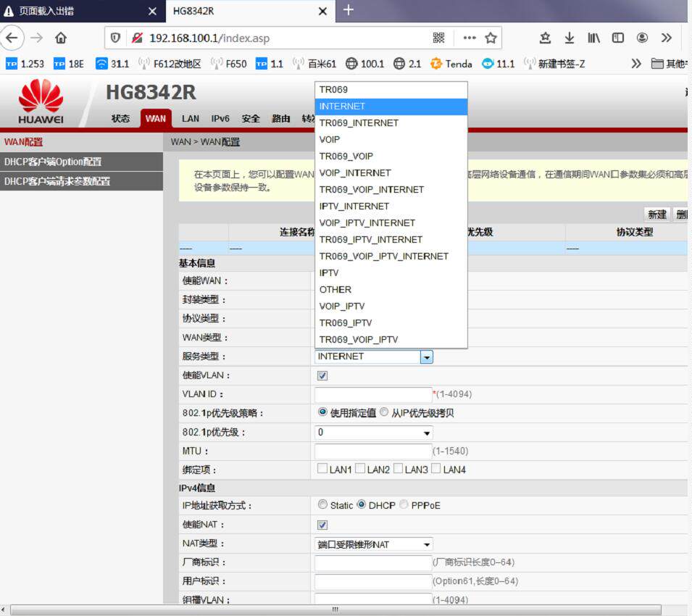
Task: Open the new tab plus button
Action: point(349,9)
